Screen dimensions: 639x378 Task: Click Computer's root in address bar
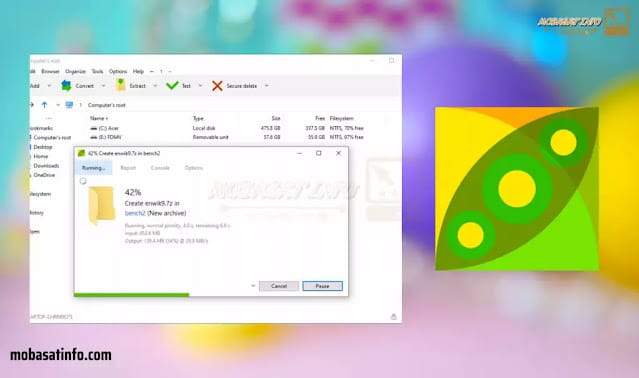[x=107, y=105]
